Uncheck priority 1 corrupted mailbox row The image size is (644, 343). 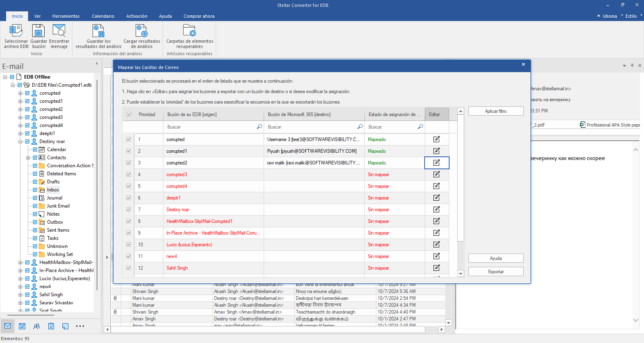pyautogui.click(x=129, y=139)
